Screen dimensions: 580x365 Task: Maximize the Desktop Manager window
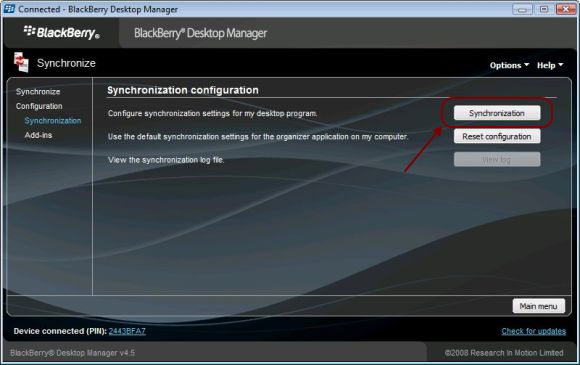pos(544,9)
